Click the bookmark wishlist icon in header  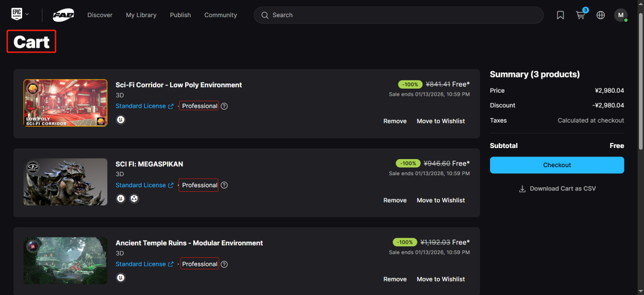coord(560,15)
